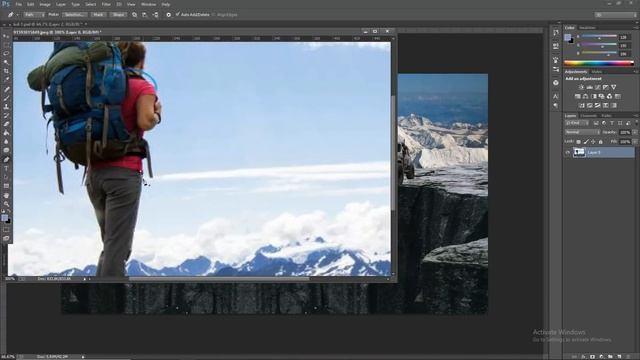Screen dimensions: 640x360
Task: Select the Horizontal Type tool
Action: [x=6, y=168]
